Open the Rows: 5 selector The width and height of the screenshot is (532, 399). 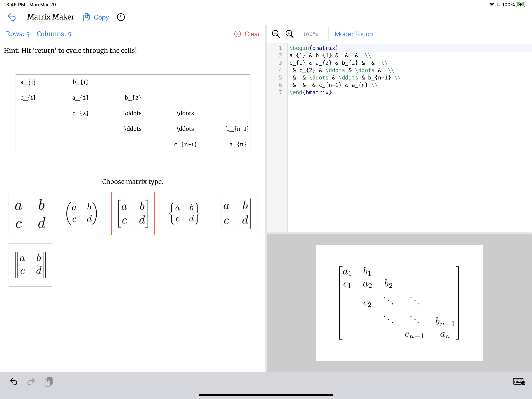click(x=18, y=34)
